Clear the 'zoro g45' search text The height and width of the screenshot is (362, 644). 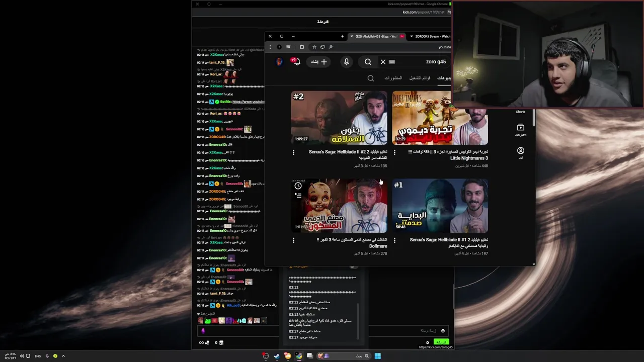click(x=383, y=62)
